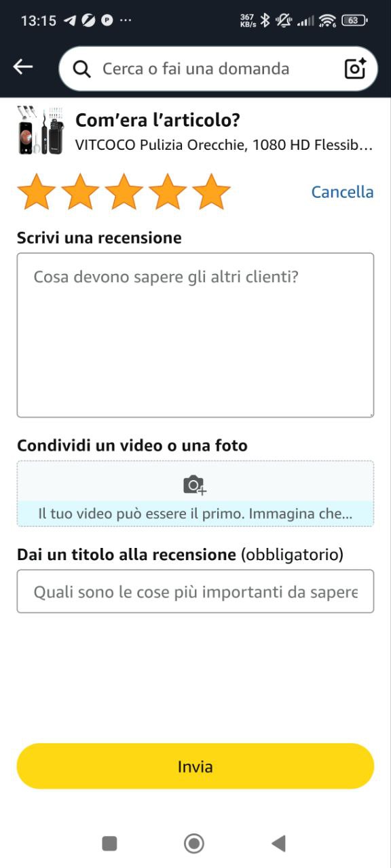Screen dimensions: 391x868
Task: Tap the magnifying glass search icon
Action: point(81,68)
